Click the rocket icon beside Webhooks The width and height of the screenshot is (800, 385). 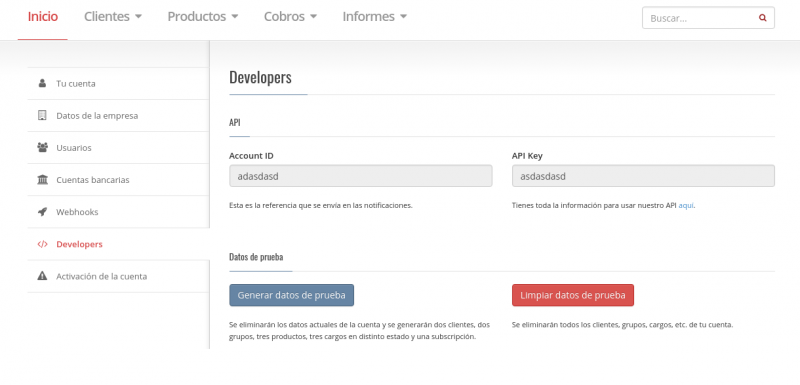(x=42, y=212)
